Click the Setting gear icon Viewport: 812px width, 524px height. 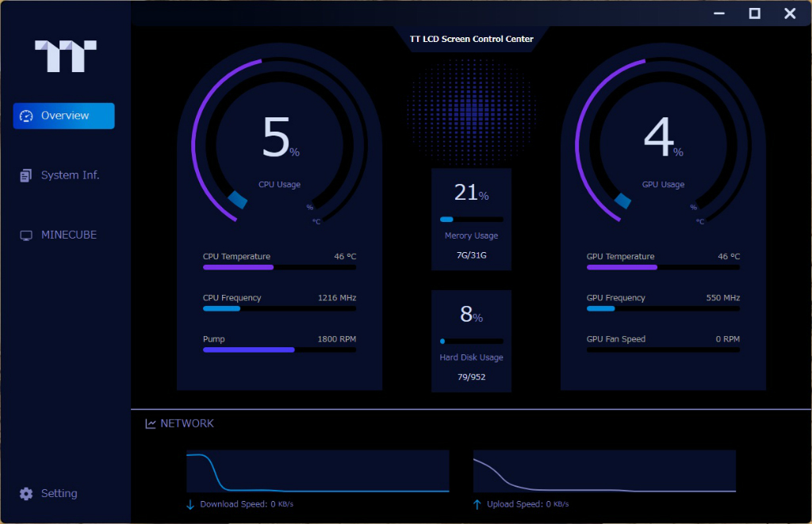(x=26, y=493)
